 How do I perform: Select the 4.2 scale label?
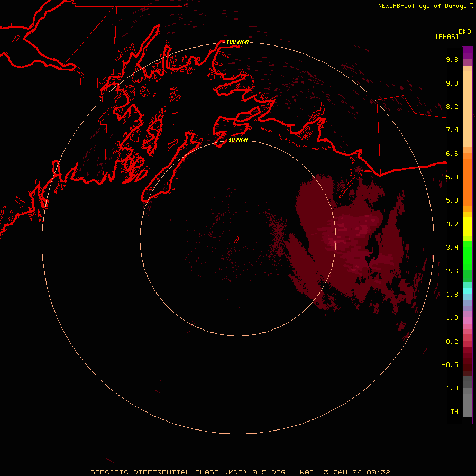pos(452,224)
